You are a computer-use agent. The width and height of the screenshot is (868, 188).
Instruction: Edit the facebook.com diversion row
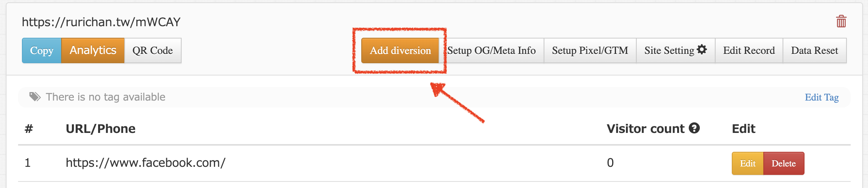click(747, 163)
